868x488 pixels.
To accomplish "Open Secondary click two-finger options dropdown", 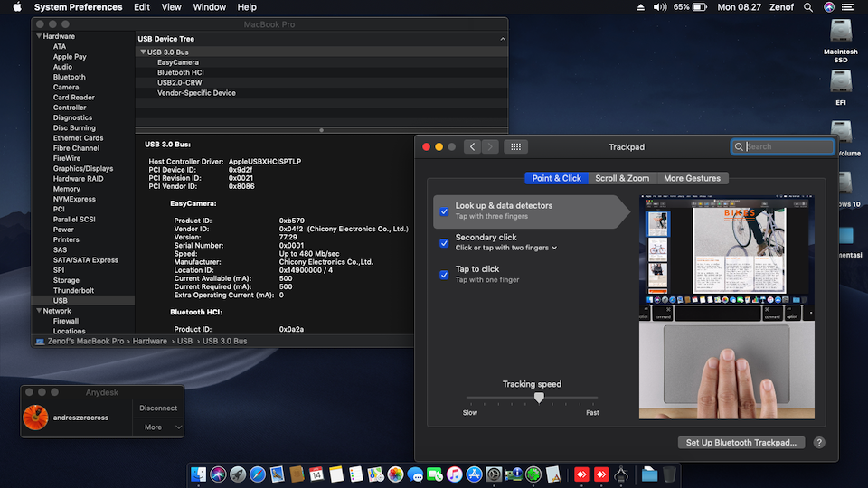I will coord(506,248).
